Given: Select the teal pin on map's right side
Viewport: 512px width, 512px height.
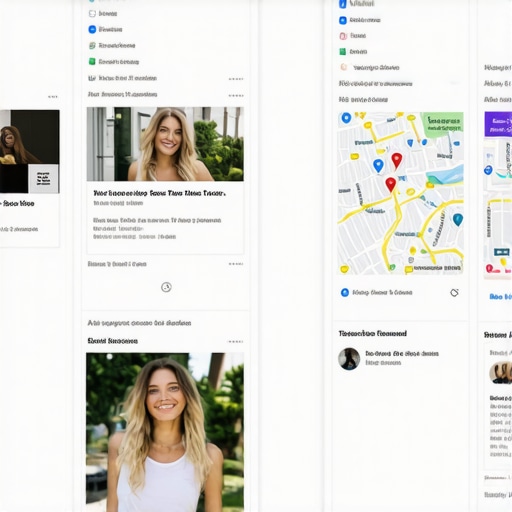Looking at the screenshot, I should click(x=458, y=220).
